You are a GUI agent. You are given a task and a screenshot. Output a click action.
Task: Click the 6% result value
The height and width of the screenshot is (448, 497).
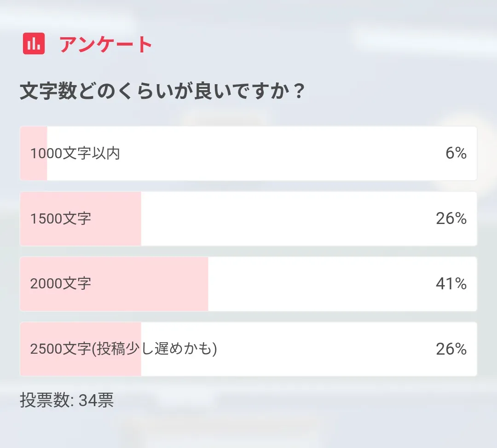pyautogui.click(x=456, y=153)
